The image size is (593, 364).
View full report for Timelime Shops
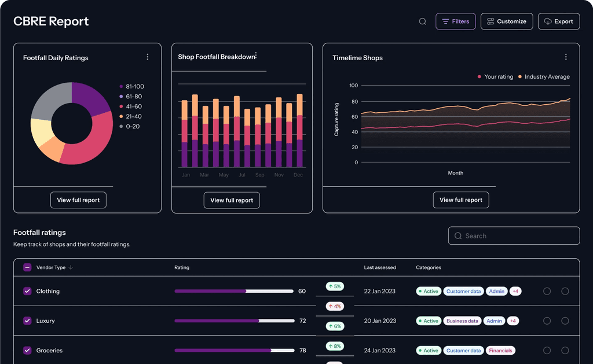pos(461,200)
